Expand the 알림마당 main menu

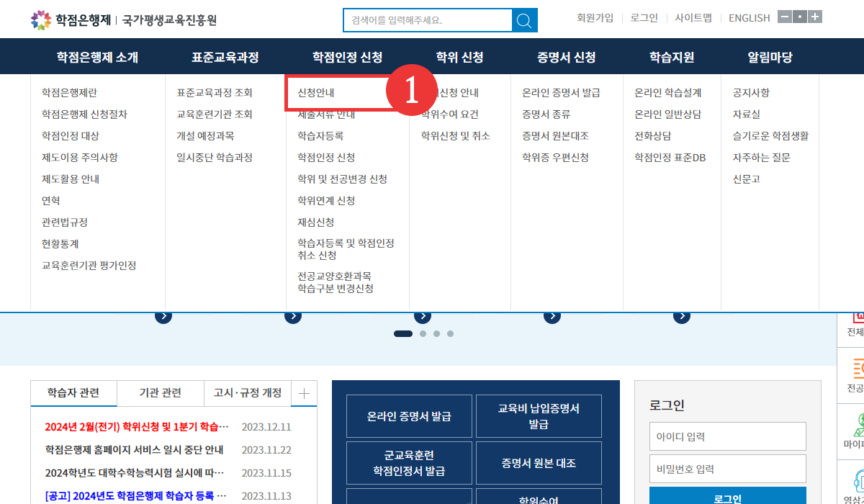coord(770,58)
